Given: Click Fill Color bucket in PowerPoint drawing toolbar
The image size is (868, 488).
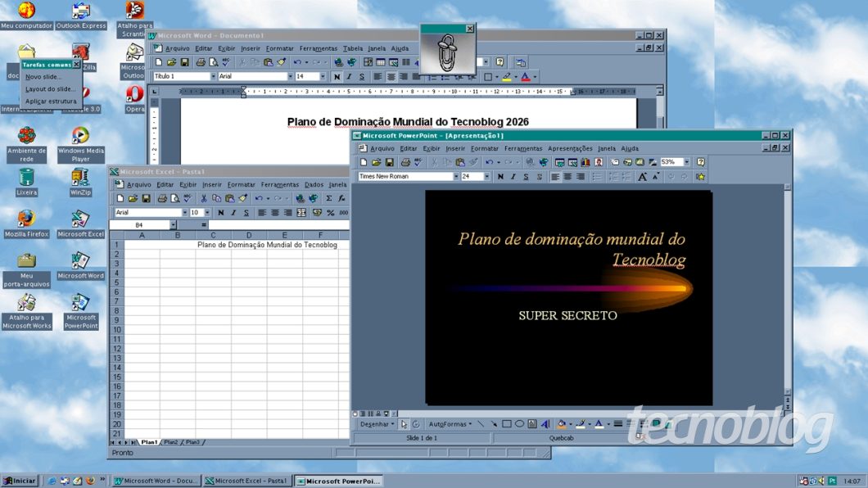Looking at the screenshot, I should tap(561, 424).
